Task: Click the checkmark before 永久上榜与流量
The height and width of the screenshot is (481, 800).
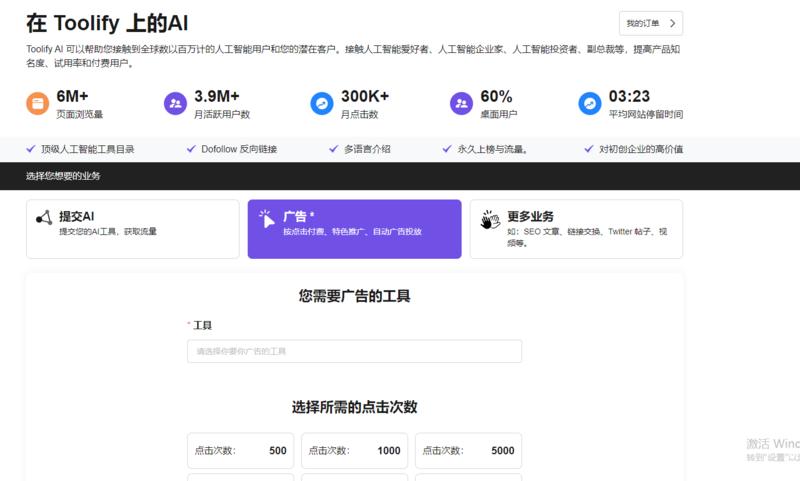Action: (x=447, y=149)
